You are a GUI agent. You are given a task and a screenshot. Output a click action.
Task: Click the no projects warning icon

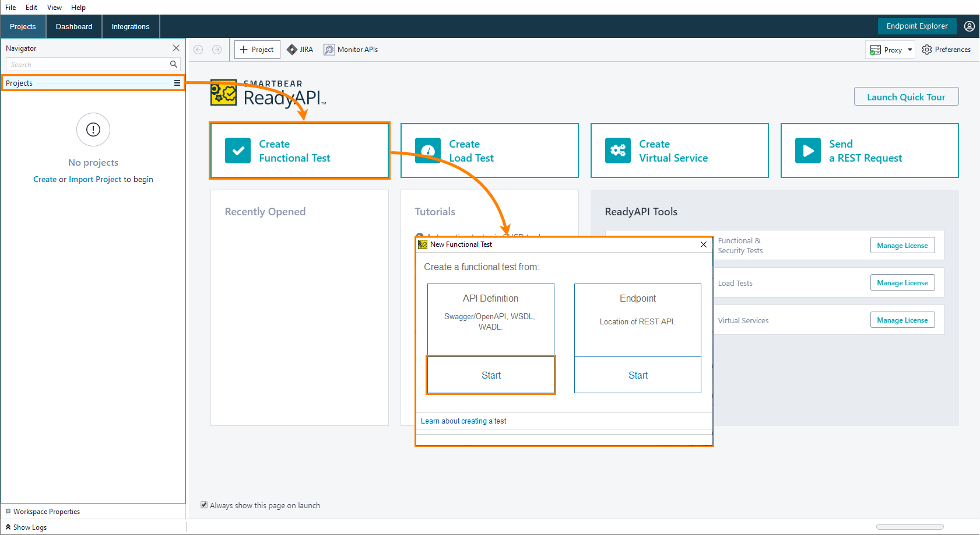[93, 130]
